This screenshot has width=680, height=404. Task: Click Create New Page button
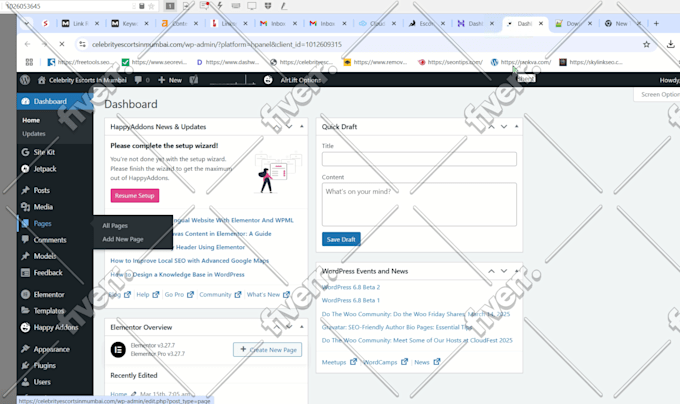[x=268, y=349]
